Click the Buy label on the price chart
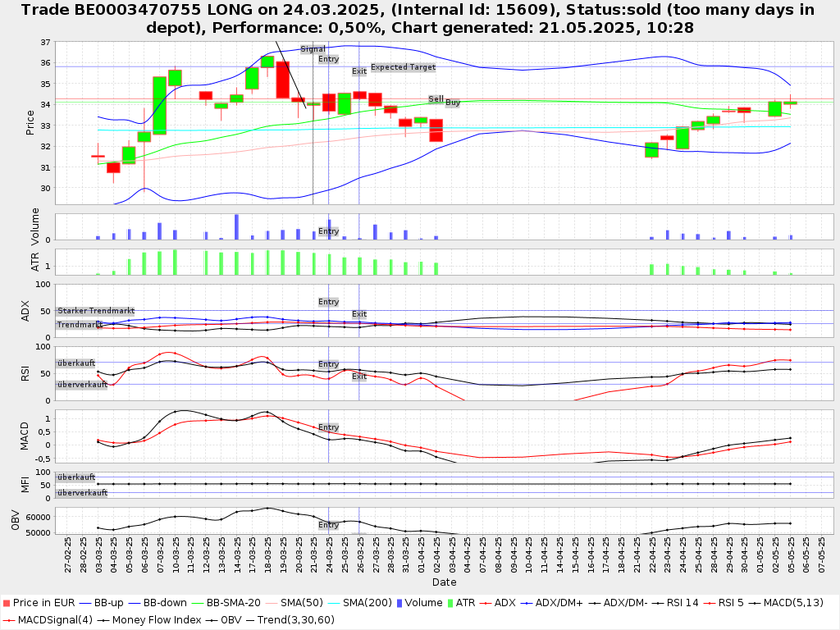This screenshot has height=630, width=840. 453,103
